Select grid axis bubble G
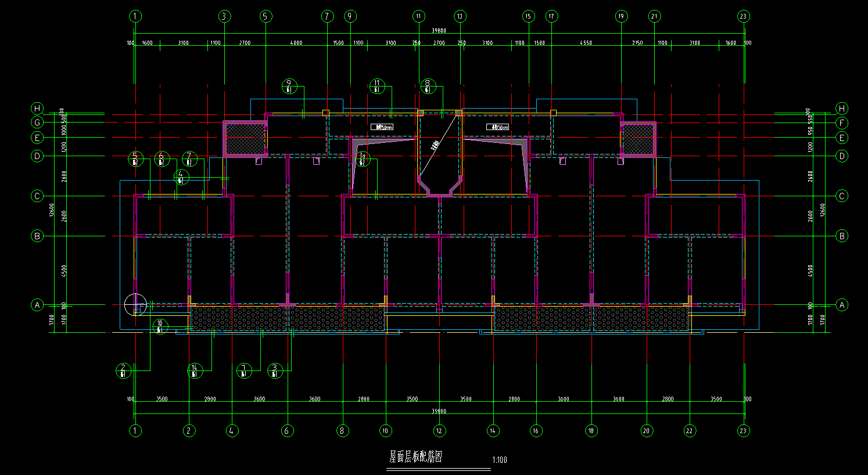The width and height of the screenshot is (868, 475). (38, 123)
